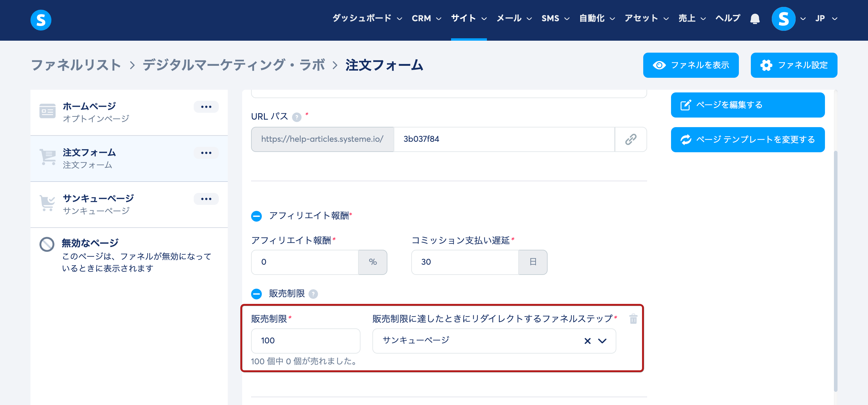Screen dimensions: 868x405
Task: Click the 販売制限 help question mark
Action: (313, 294)
